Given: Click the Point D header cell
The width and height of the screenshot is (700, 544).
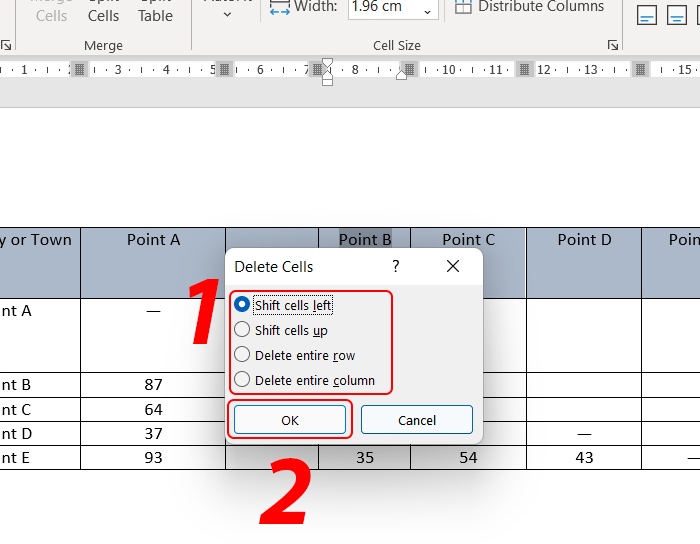Looking at the screenshot, I should [x=584, y=263].
